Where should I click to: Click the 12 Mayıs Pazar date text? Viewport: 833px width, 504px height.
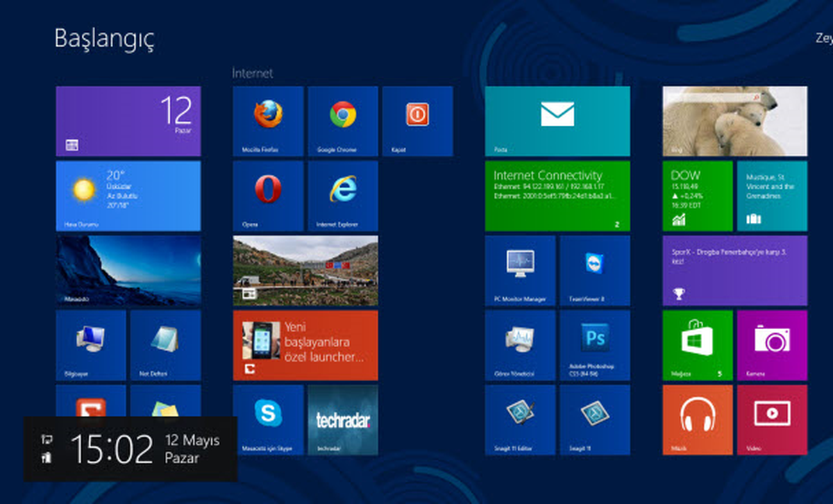[192, 449]
